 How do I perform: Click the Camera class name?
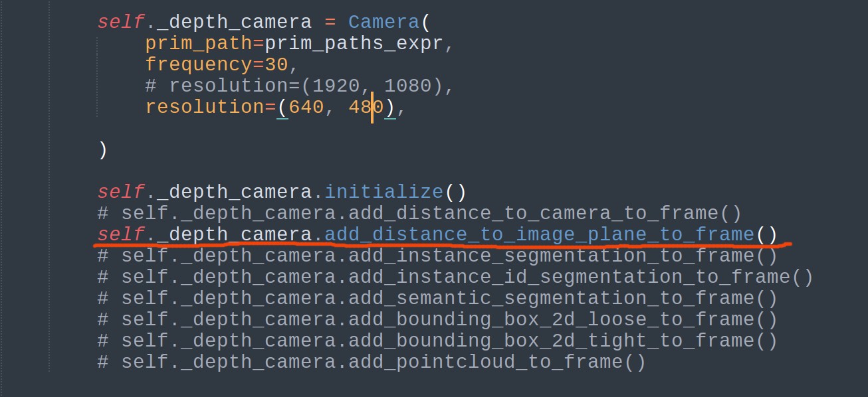tap(383, 22)
